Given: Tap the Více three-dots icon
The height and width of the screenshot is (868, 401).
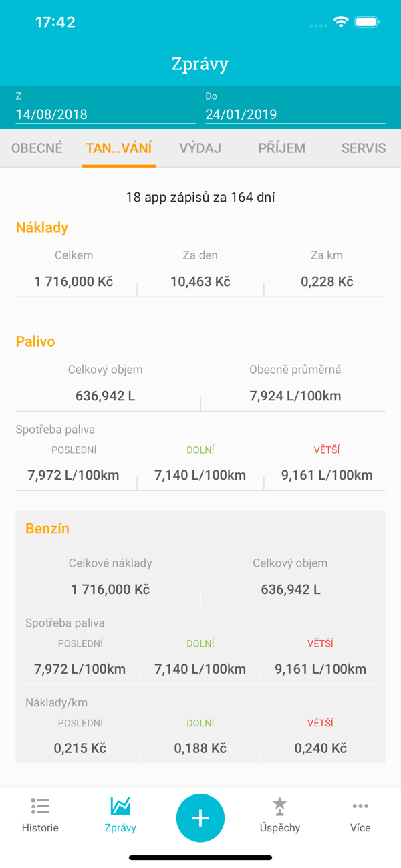Looking at the screenshot, I should point(360,807).
